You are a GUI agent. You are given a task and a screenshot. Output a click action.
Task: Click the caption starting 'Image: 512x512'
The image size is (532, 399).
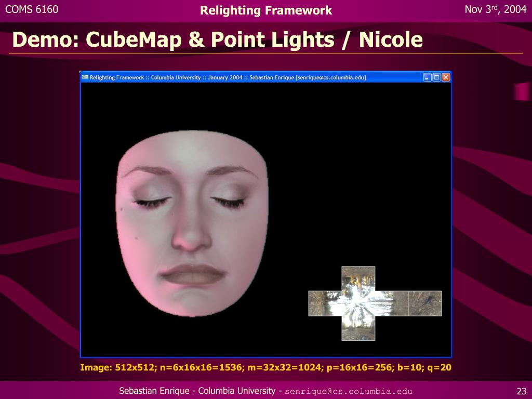pyautogui.click(x=265, y=367)
